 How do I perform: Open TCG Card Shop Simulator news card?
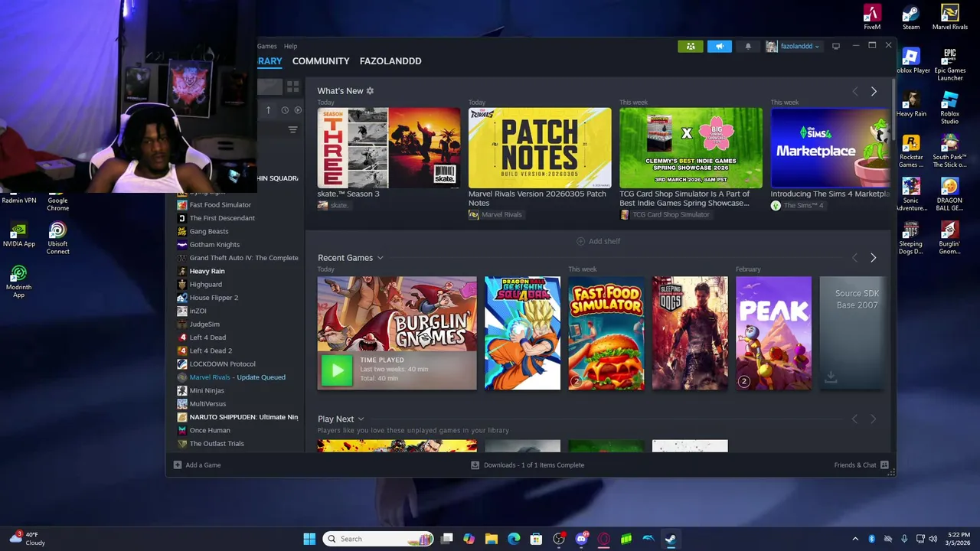[691, 148]
